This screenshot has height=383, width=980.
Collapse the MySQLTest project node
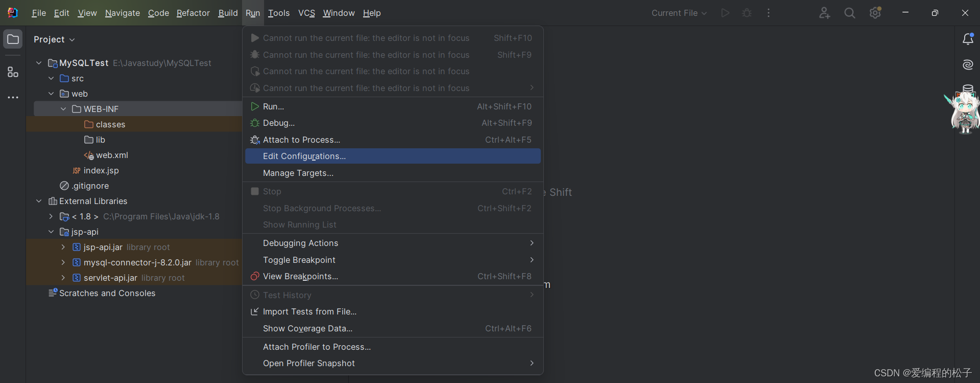(39, 63)
